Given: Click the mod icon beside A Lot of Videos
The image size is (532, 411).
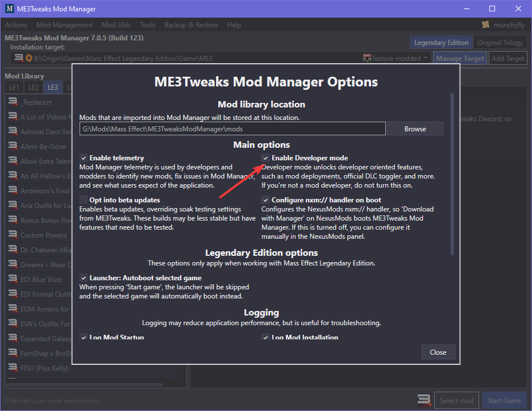Looking at the screenshot, I should pos(13,117).
